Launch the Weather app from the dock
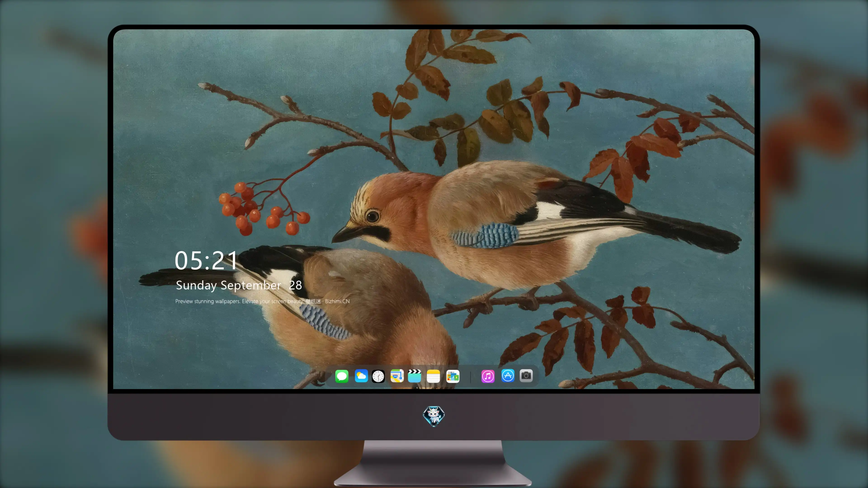868x488 pixels. [361, 376]
